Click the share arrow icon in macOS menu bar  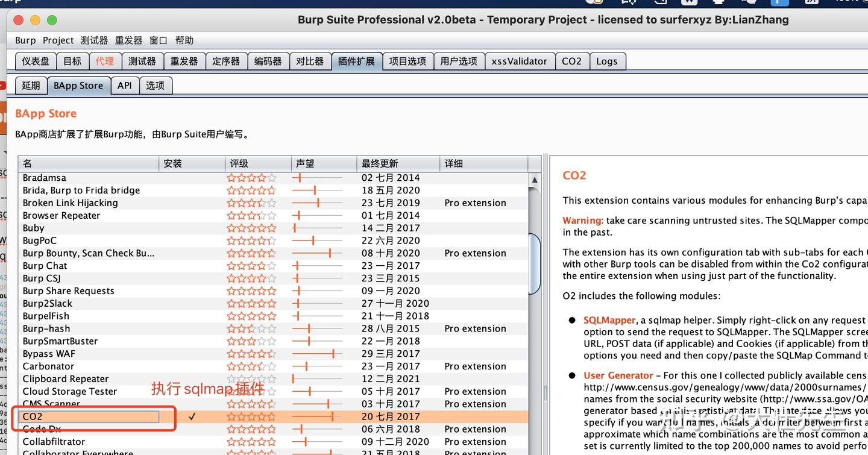coord(661,3)
